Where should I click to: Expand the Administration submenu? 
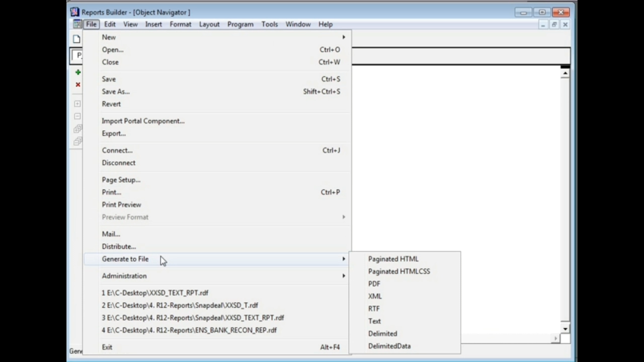[x=124, y=276]
